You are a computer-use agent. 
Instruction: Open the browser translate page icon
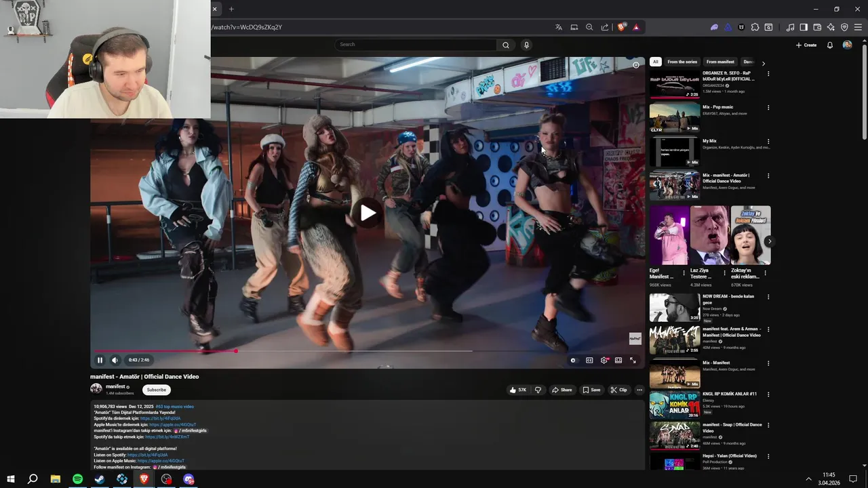[559, 27]
